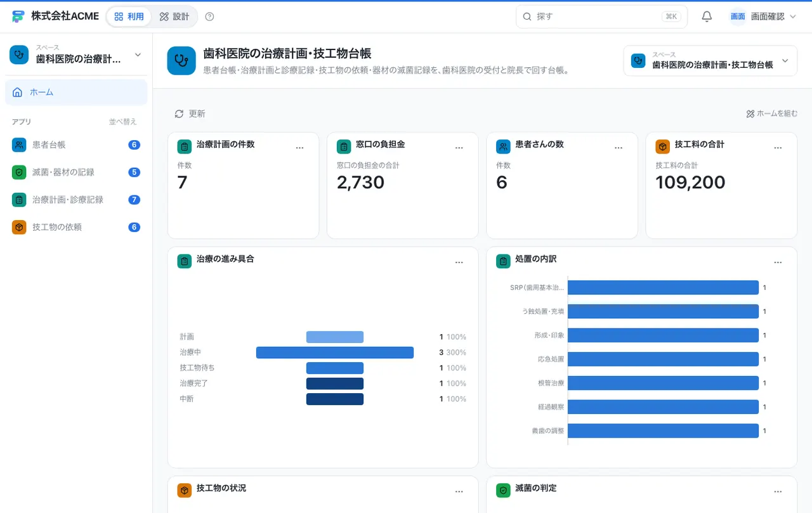The width and height of the screenshot is (812, 513).
Task: Switch to 利用 mode
Action: coord(129,16)
